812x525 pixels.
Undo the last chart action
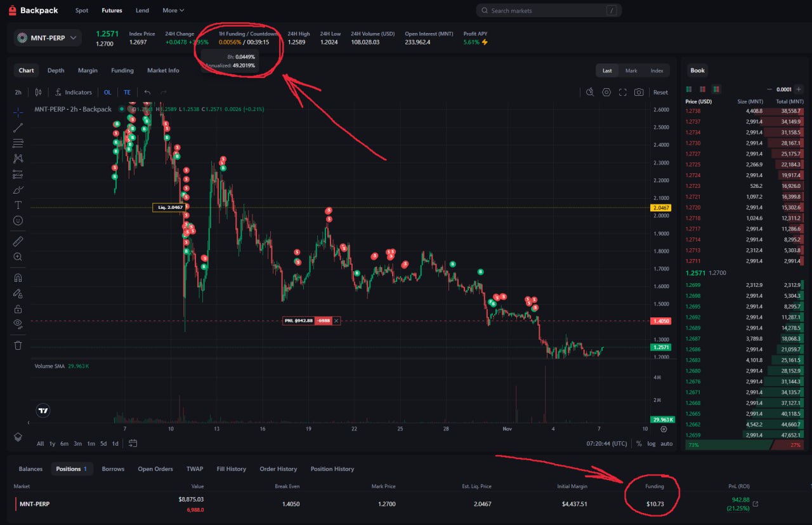pyautogui.click(x=147, y=92)
